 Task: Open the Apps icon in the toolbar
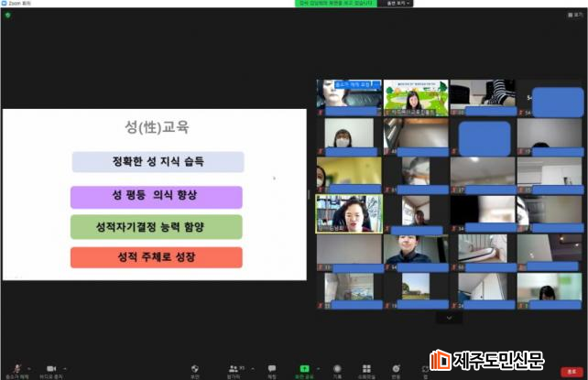point(425,368)
